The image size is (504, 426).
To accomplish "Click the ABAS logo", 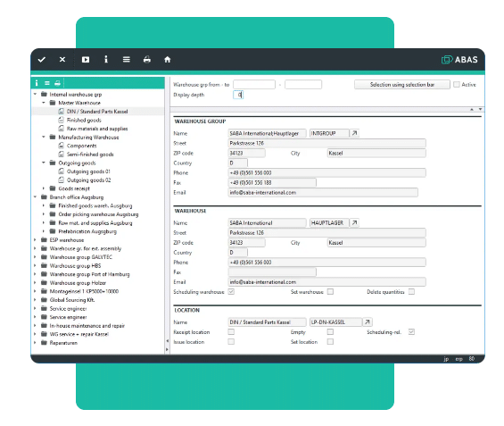I will [459, 60].
